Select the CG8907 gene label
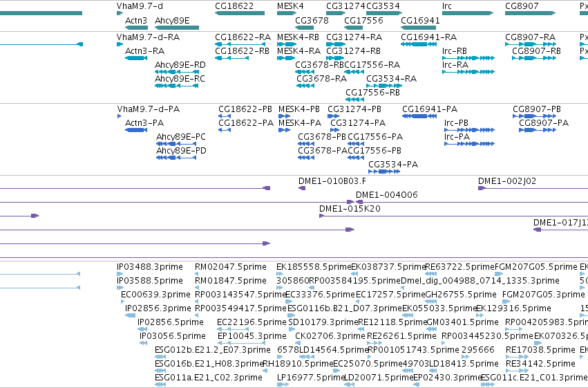 click(522, 6)
